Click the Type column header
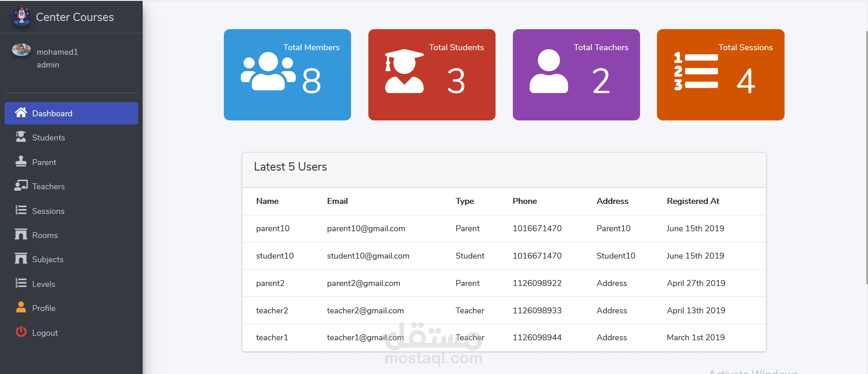 pyautogui.click(x=465, y=201)
